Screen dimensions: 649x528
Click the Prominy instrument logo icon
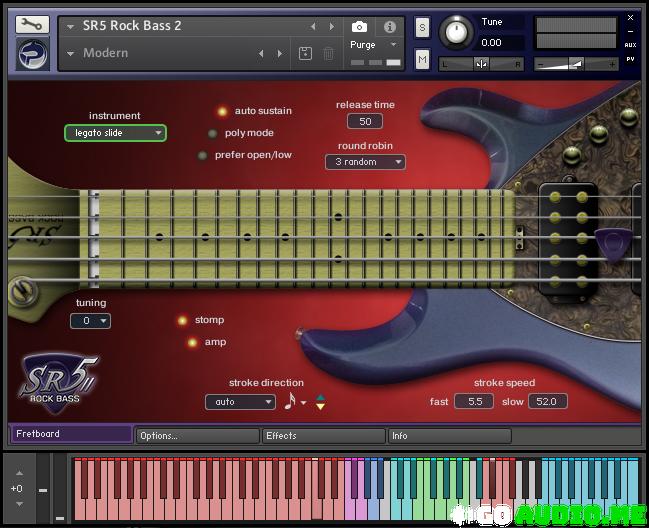(x=32, y=54)
